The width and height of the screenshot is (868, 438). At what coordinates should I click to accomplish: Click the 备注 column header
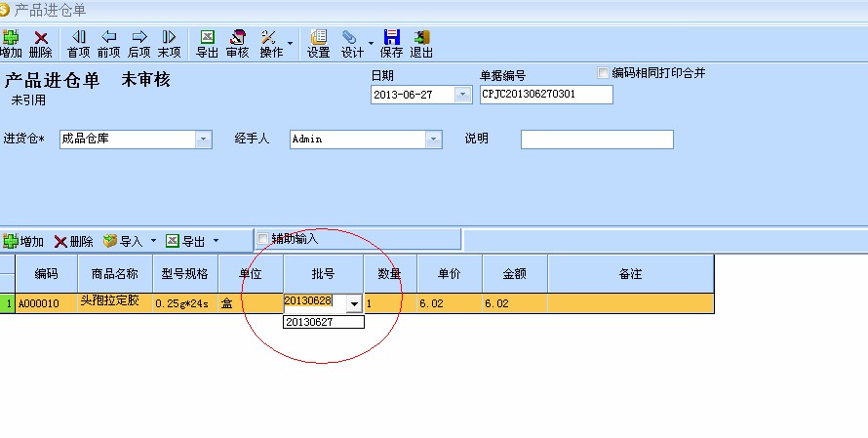pos(630,273)
